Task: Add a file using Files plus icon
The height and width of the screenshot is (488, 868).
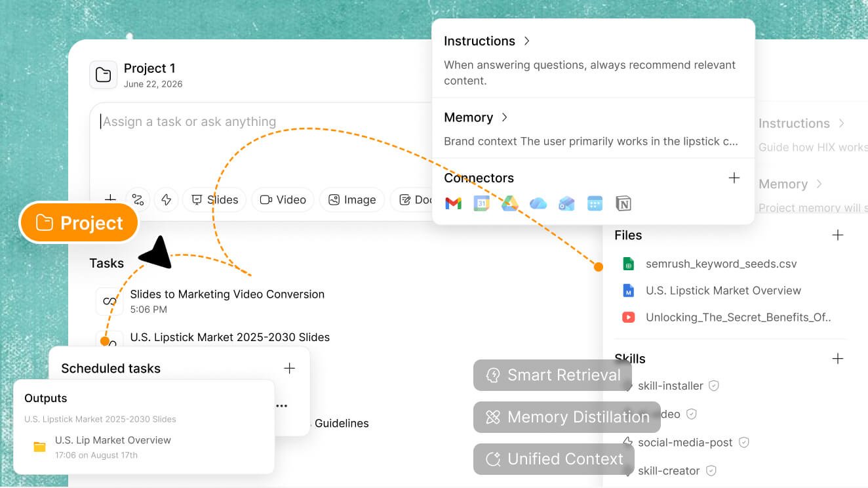Action: point(838,235)
